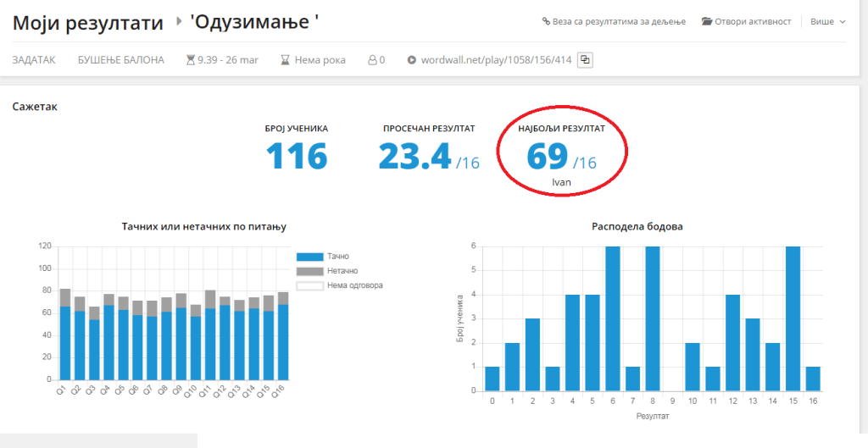The width and height of the screenshot is (868, 448).
Task: Expand the Више dropdown menu
Action: (x=827, y=21)
